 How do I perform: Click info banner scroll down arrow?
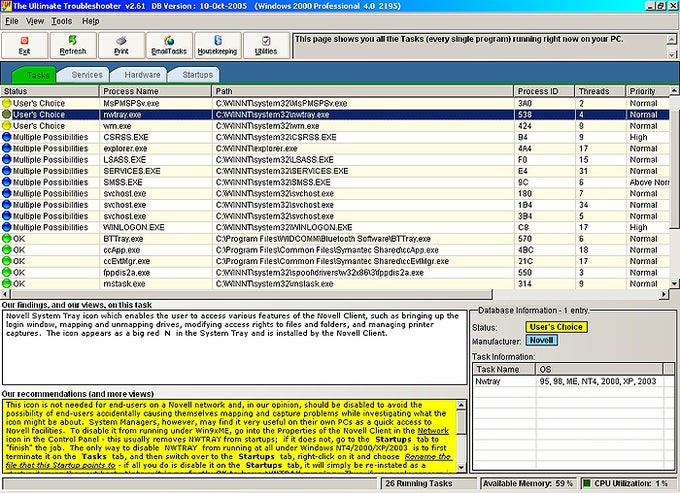[x=671, y=54]
